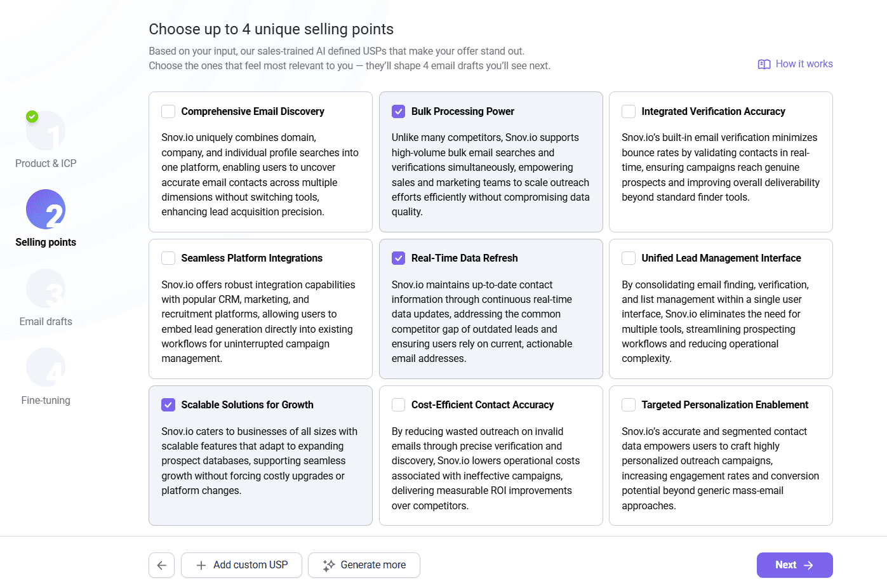This screenshot has width=887, height=588.
Task: Click the step 4 Fine-tuning circle
Action: point(46,367)
